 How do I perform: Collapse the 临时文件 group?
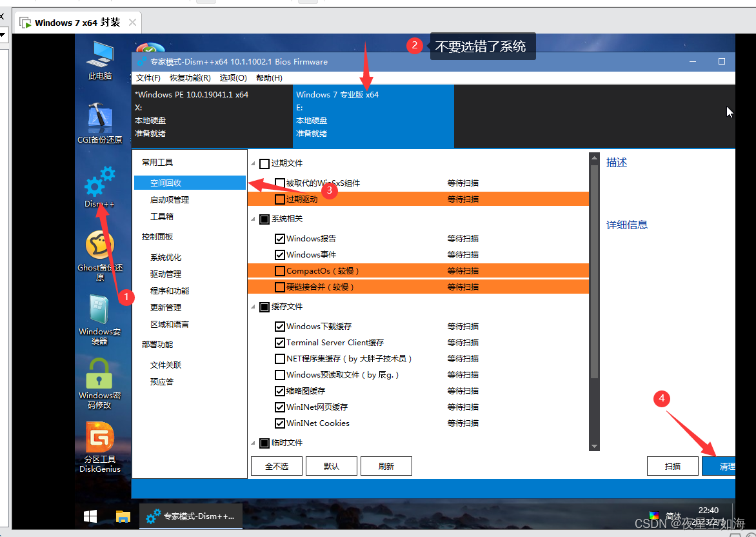(x=253, y=443)
